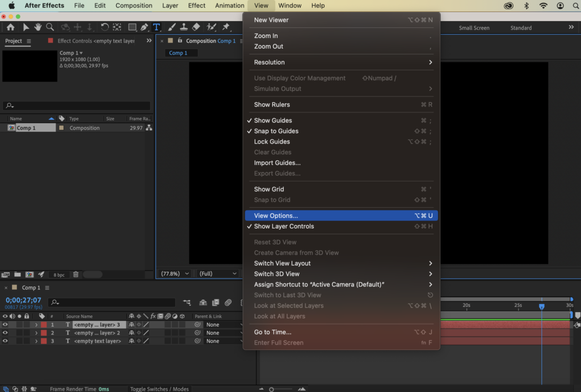Open Switch View Layout submenu
This screenshot has height=392, width=581.
[341, 263]
